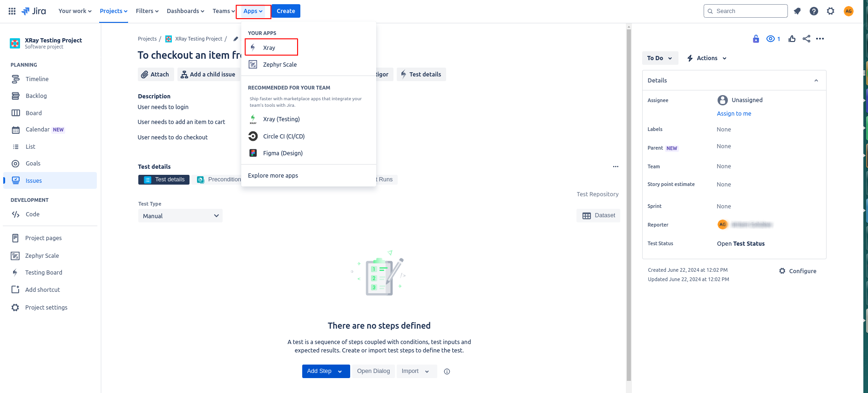Image resolution: width=868 pixels, height=393 pixels.
Task: Toggle the watch issue eye icon
Action: pyautogui.click(x=771, y=39)
